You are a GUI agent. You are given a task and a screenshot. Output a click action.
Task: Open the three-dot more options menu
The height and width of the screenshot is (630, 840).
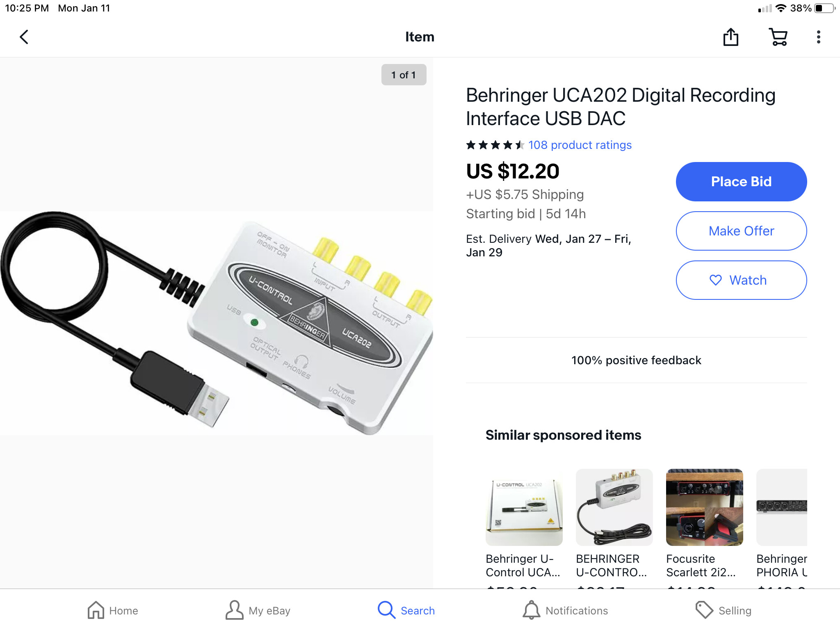pos(818,37)
